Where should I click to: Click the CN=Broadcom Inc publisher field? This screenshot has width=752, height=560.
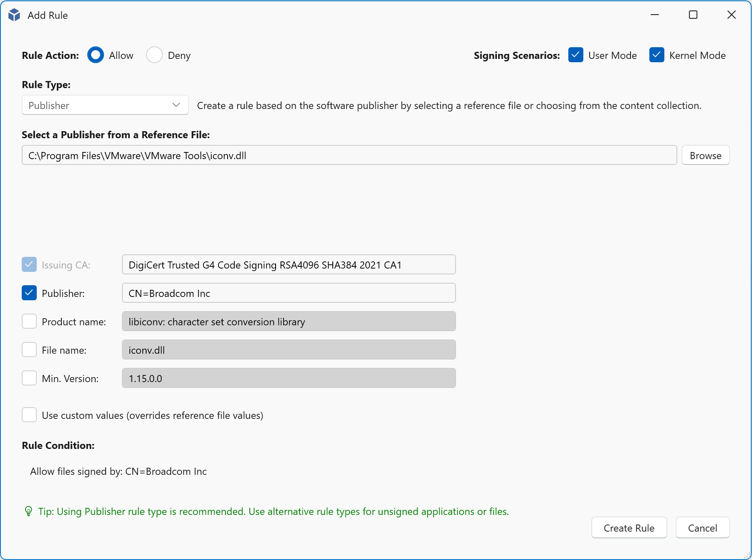(x=289, y=293)
